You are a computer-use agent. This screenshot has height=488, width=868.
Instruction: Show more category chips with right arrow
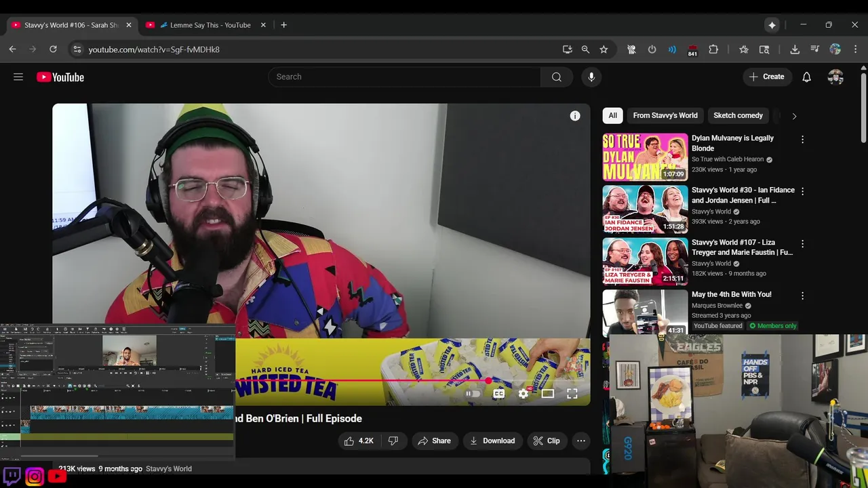(x=794, y=116)
